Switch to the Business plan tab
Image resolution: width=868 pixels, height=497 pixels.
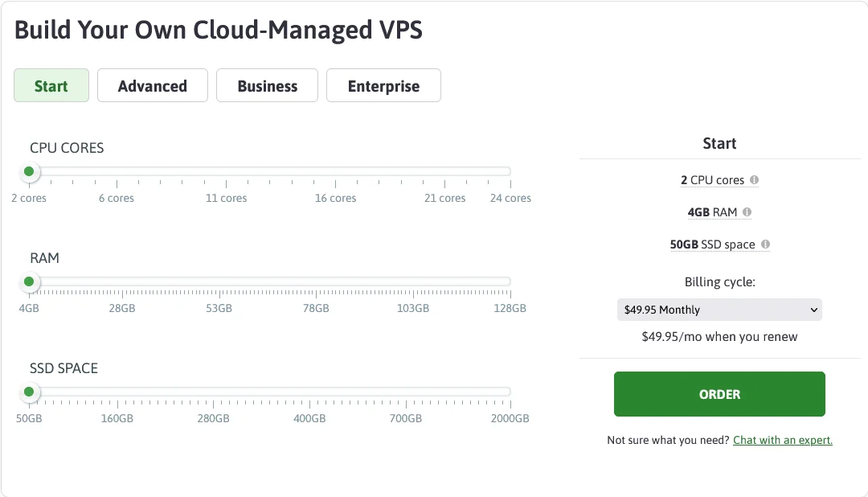click(x=267, y=85)
